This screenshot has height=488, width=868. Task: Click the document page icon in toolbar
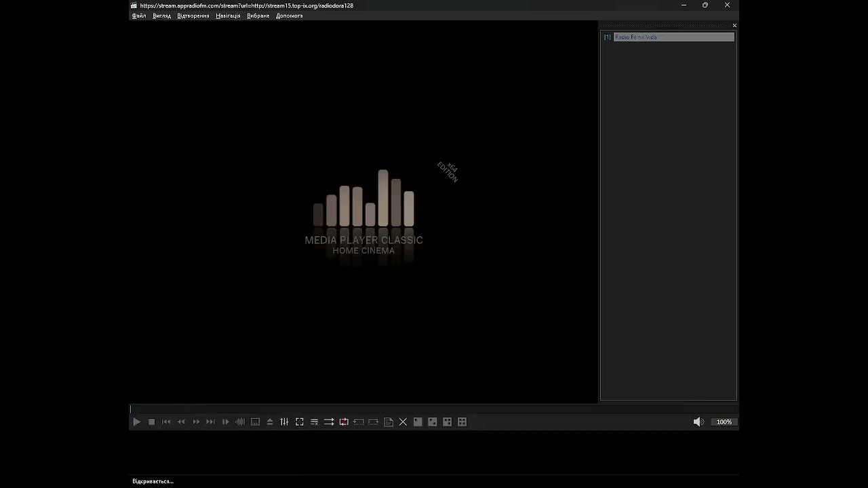[x=389, y=422]
